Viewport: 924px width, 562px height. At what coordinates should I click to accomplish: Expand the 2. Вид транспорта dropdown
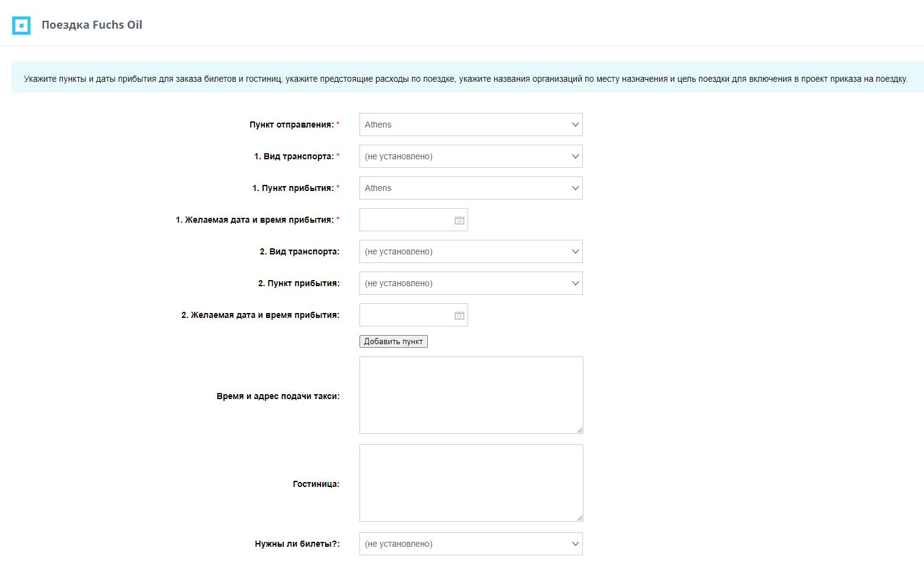471,251
